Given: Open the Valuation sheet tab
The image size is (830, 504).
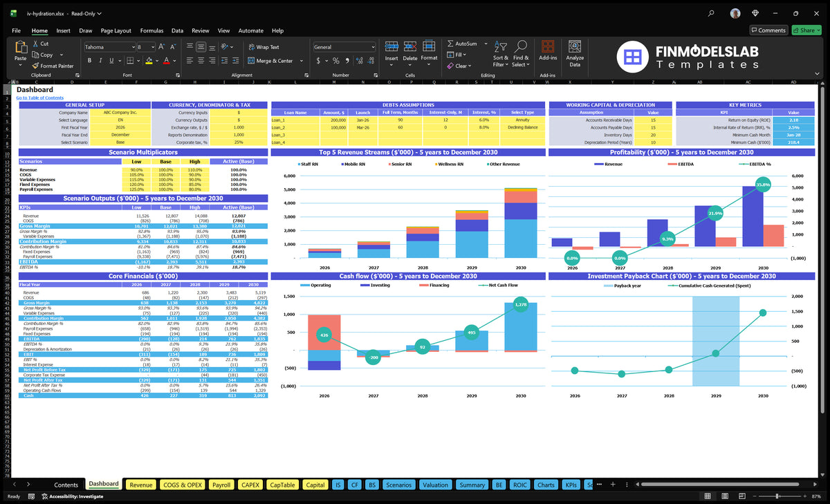Looking at the screenshot, I should pyautogui.click(x=435, y=485).
